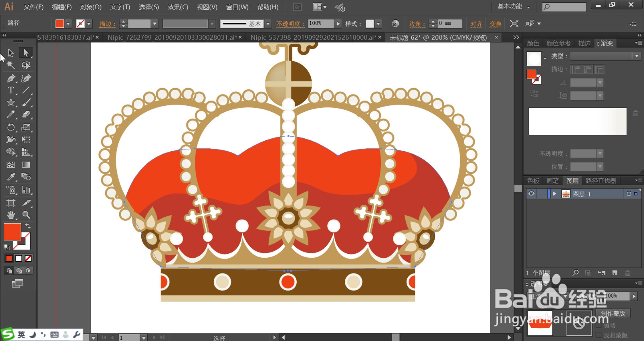Screen dimensions: 644x341
Task: Choose the Eyedropper tool
Action: pos(11,177)
